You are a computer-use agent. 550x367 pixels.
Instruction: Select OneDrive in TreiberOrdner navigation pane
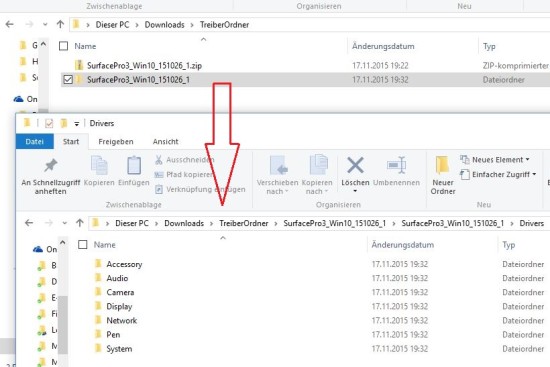tap(26, 99)
